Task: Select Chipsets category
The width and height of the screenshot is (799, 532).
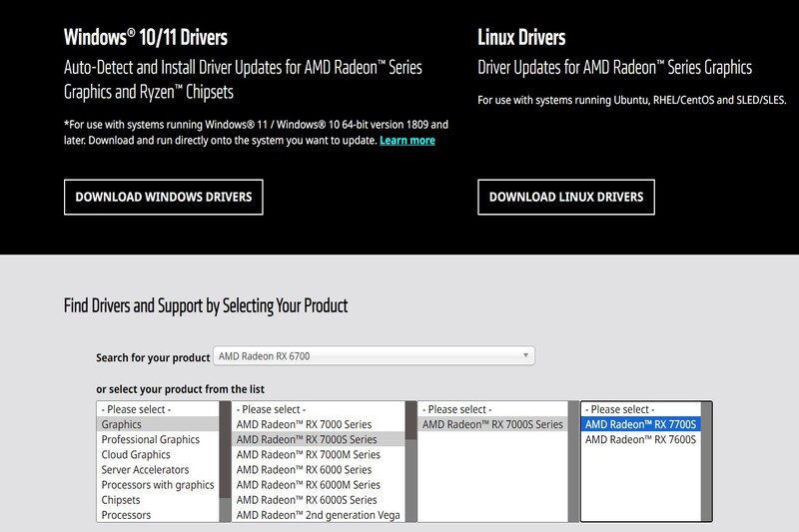Action: coord(158,500)
